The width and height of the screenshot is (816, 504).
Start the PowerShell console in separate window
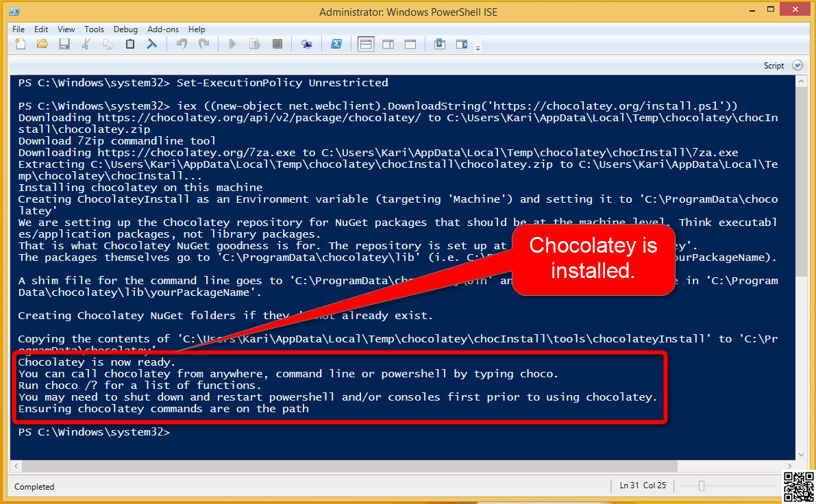336,45
